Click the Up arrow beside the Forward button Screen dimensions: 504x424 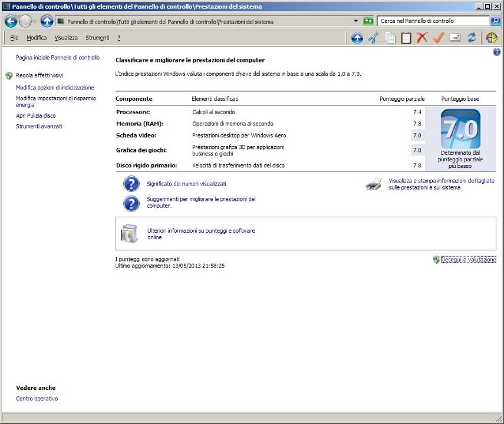coord(47,22)
